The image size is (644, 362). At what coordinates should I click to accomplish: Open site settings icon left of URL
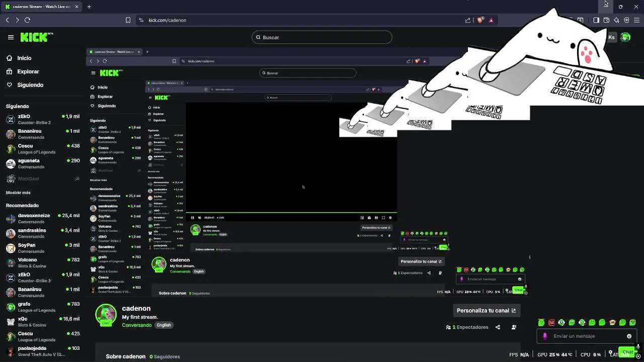[141, 20]
